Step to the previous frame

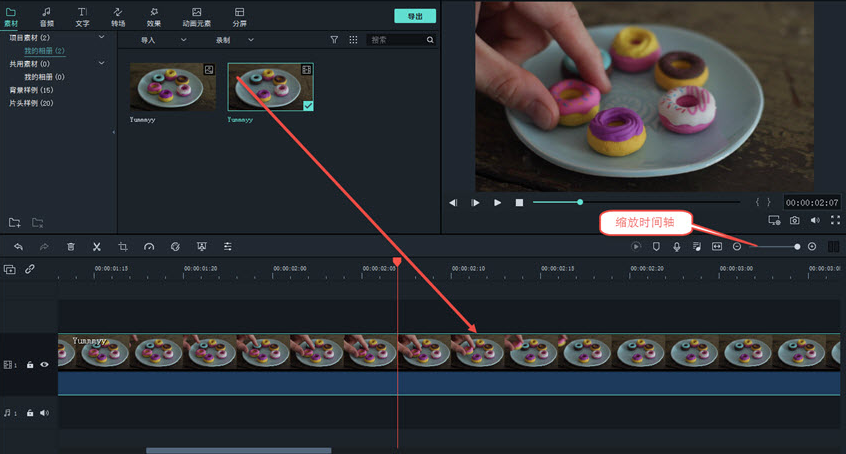point(453,202)
